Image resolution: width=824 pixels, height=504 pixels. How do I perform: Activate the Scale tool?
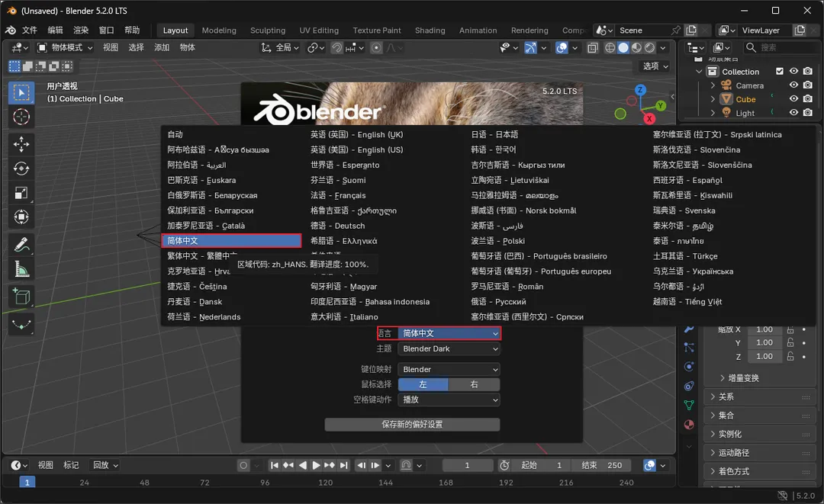click(x=21, y=193)
